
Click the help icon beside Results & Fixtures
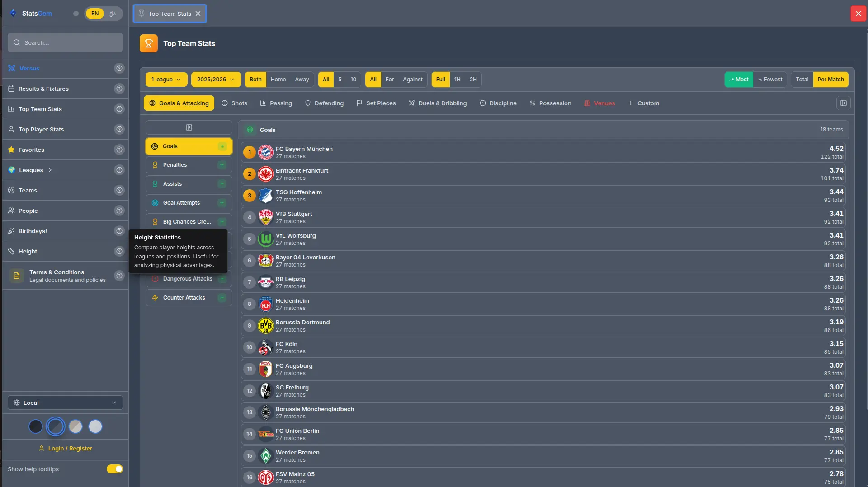(x=119, y=89)
